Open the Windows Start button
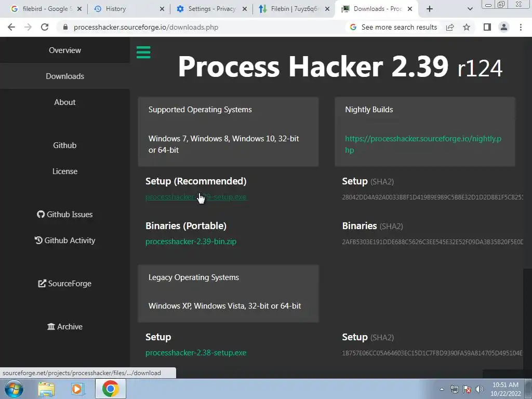Screen dimensions: 532x399 (x=14, y=389)
